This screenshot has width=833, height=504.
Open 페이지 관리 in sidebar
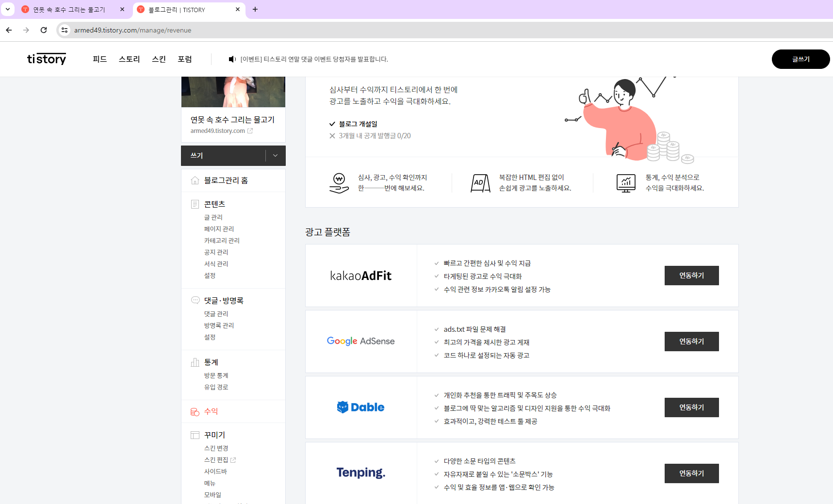click(x=219, y=229)
